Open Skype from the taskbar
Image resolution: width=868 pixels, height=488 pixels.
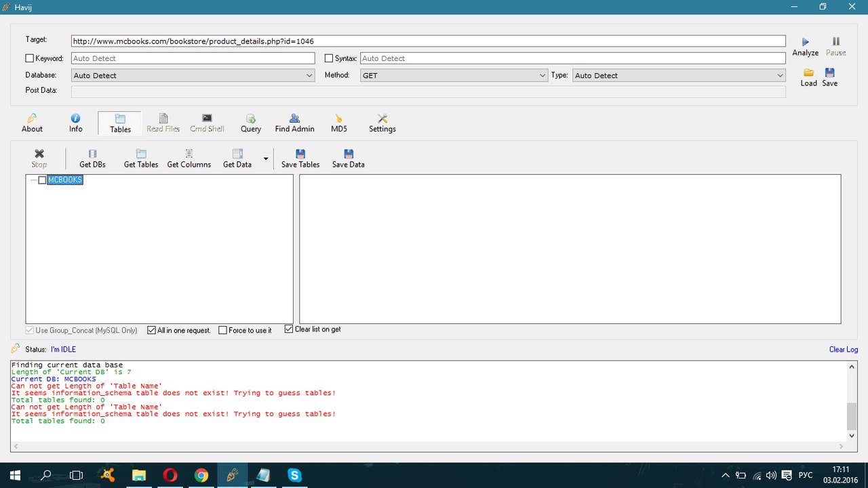[x=294, y=475]
